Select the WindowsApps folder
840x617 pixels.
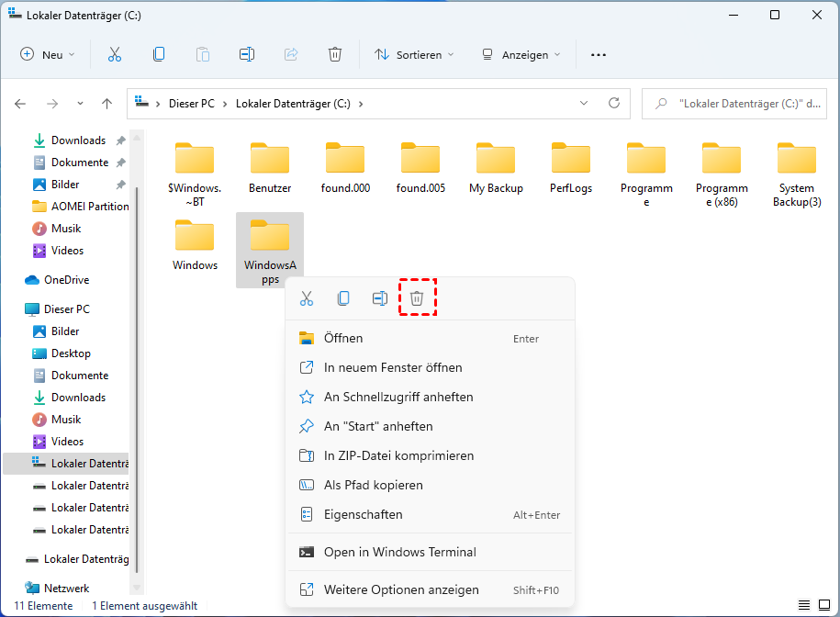coord(270,251)
